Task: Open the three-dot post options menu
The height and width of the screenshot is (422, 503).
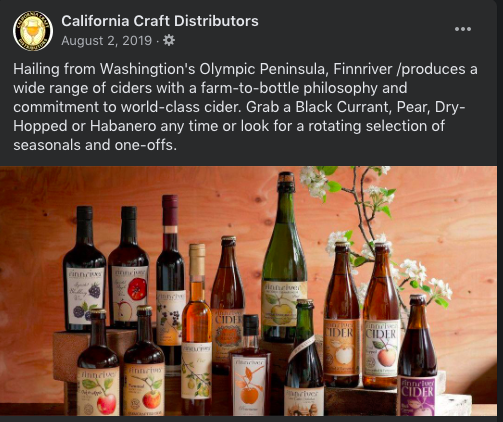Action: (x=463, y=29)
